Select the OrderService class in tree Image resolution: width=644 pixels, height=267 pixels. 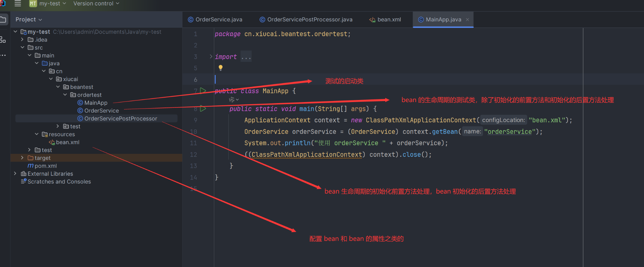tap(101, 111)
